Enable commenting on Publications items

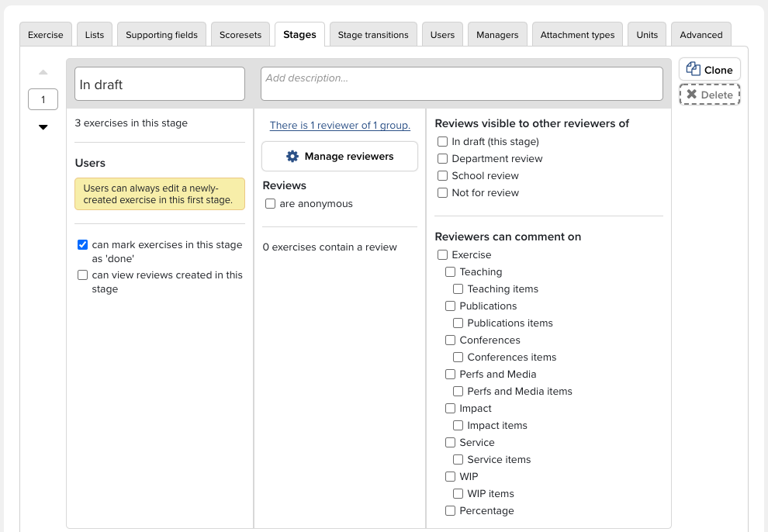[458, 323]
